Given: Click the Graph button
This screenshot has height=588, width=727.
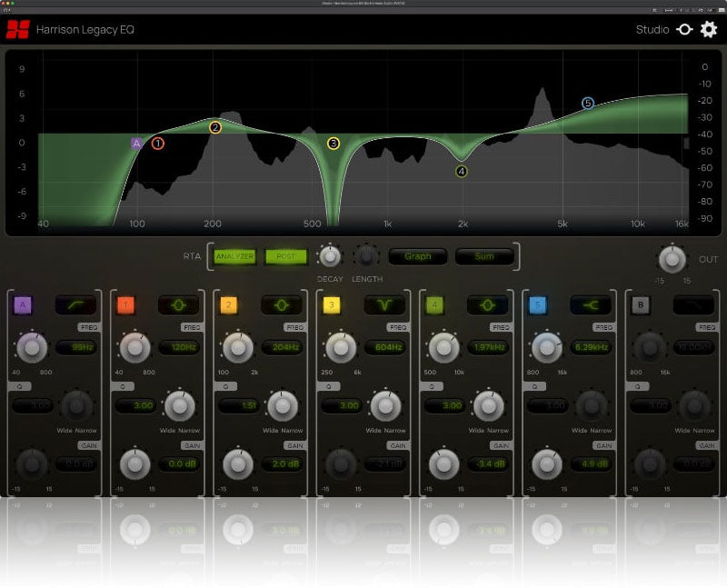Looking at the screenshot, I should 418,256.
